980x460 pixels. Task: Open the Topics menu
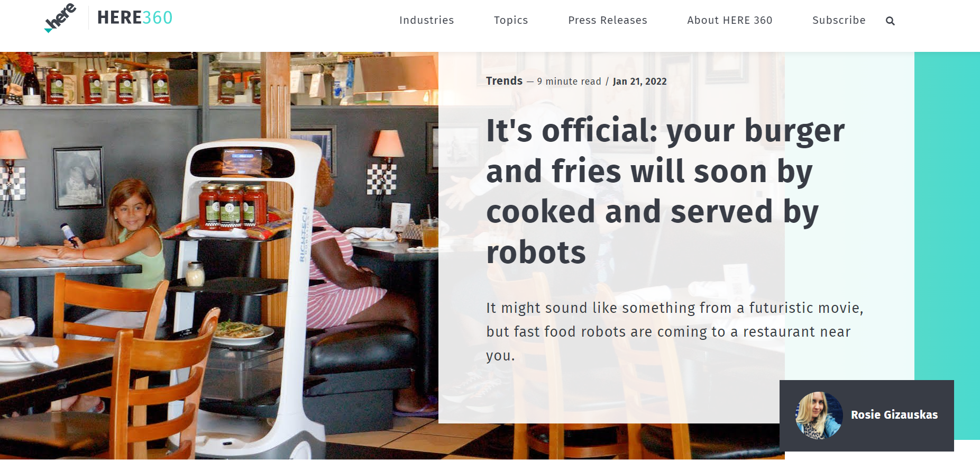[511, 20]
